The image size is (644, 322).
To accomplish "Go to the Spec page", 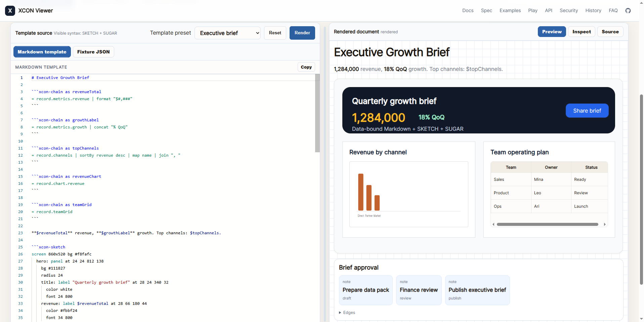I will (x=486, y=11).
